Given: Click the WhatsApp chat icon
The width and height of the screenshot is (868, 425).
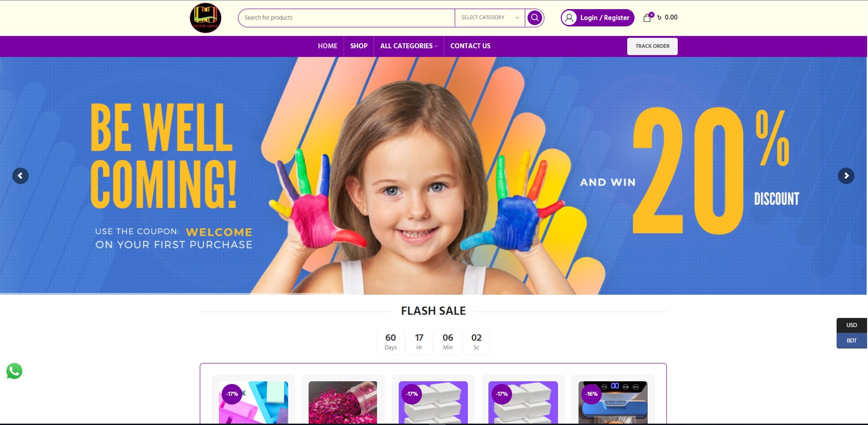Looking at the screenshot, I should [14, 371].
